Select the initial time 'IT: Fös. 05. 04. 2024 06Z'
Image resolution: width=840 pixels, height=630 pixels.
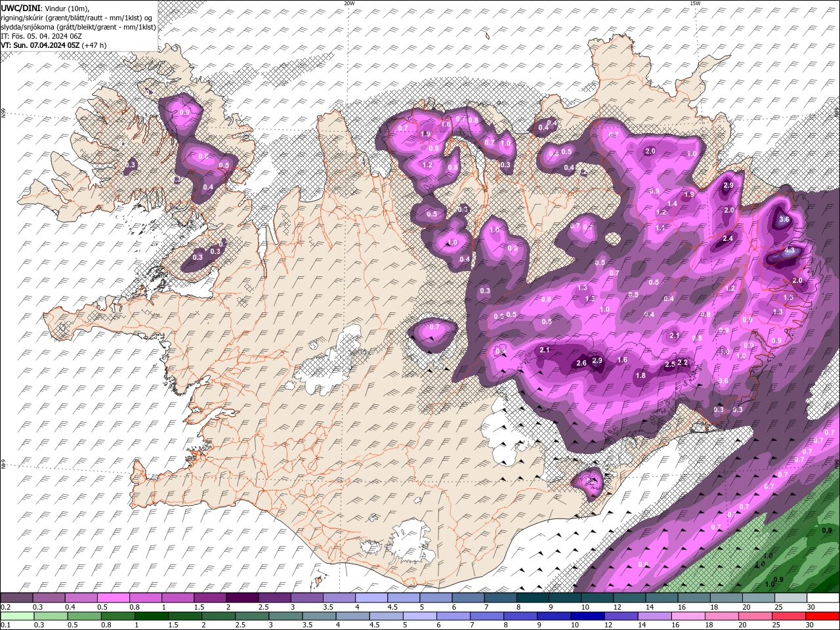click(40, 36)
